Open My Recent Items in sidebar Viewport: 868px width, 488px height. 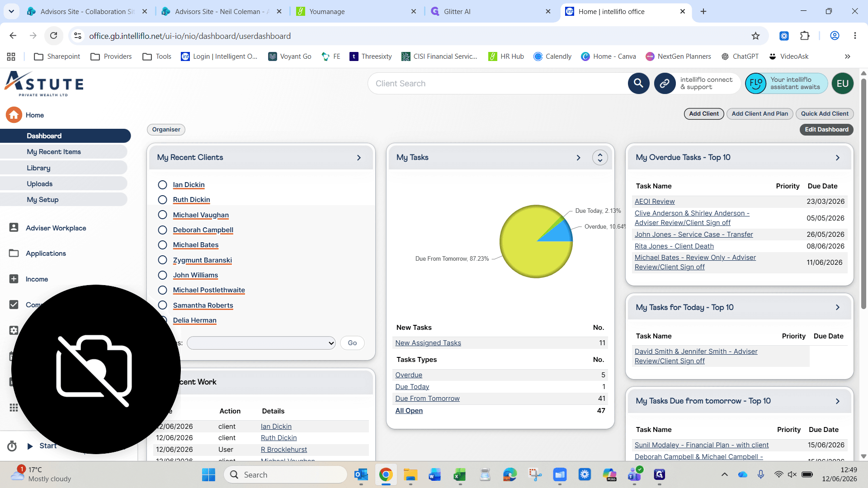coord(63,152)
